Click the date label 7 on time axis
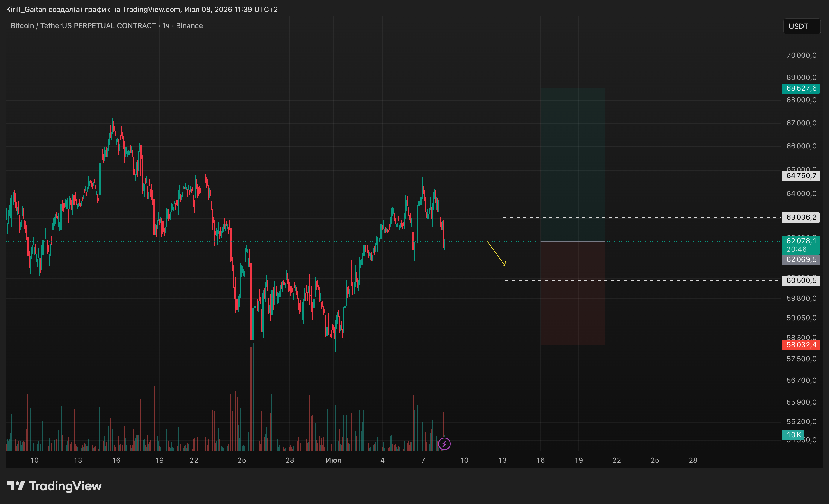 pyautogui.click(x=423, y=460)
